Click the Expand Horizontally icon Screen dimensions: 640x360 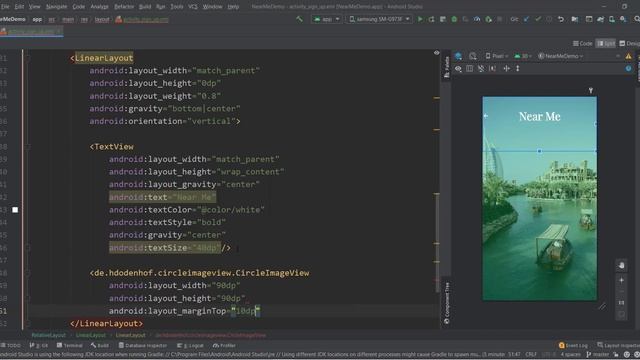[507, 69]
